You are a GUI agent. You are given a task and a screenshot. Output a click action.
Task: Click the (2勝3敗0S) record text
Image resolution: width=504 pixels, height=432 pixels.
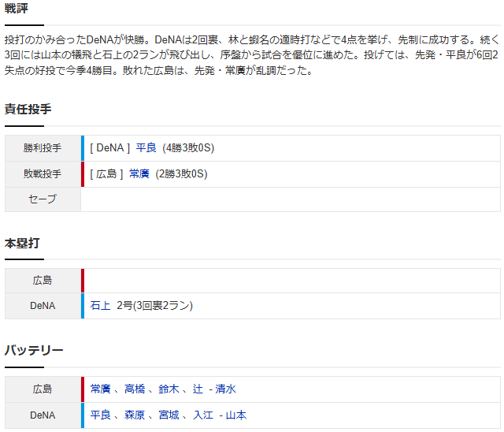[x=182, y=174]
